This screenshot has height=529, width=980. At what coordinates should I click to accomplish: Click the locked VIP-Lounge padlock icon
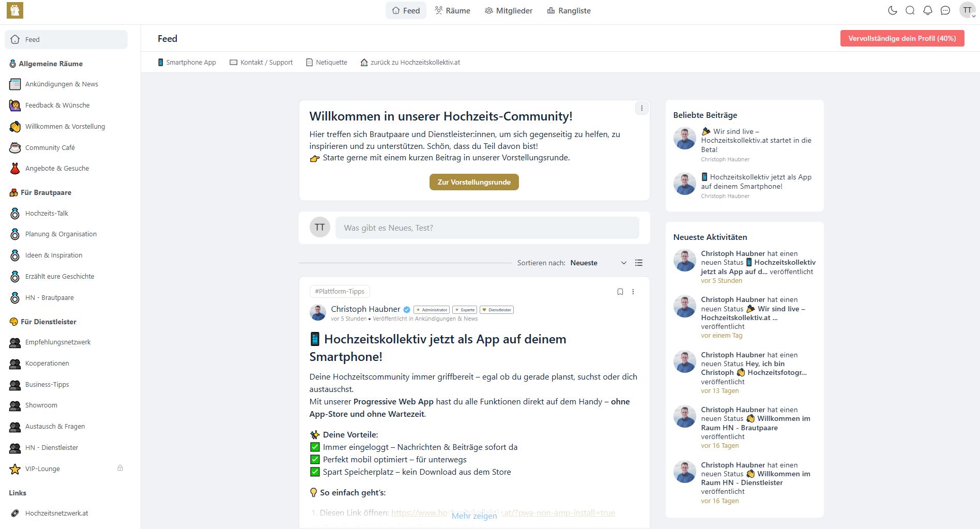tap(120, 468)
